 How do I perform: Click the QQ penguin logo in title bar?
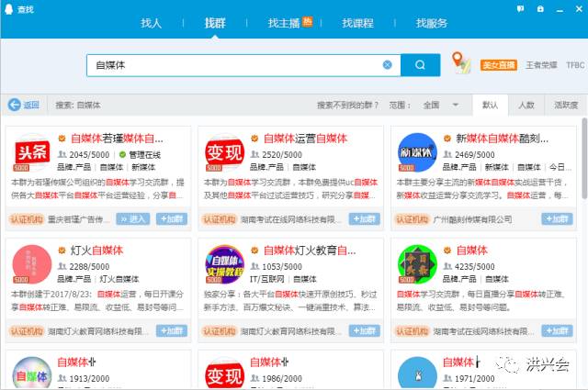8,8
